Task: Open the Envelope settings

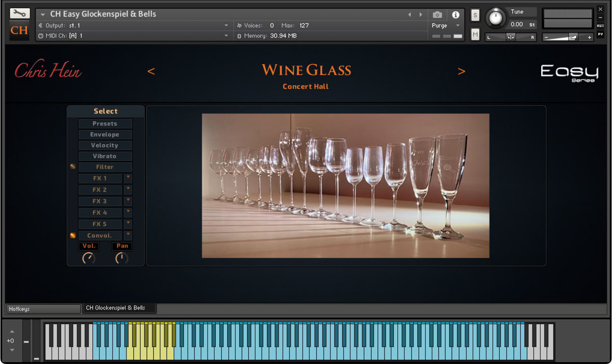Action: [105, 135]
